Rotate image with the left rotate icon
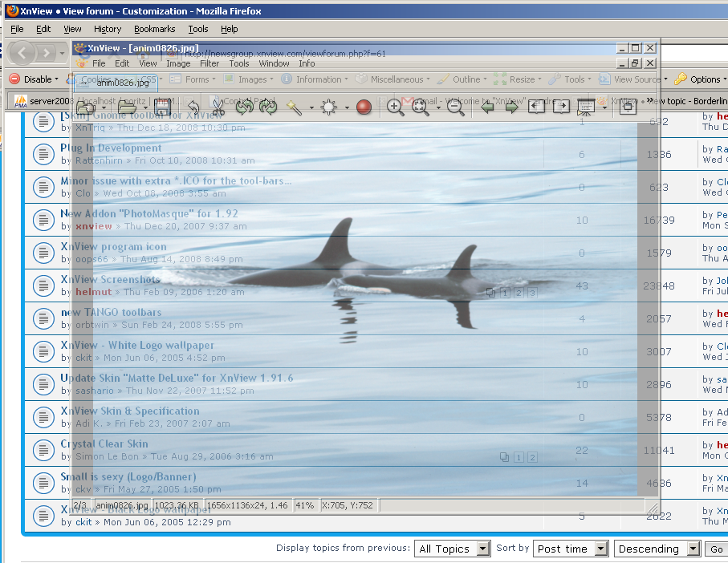The width and height of the screenshot is (728, 563). tap(245, 107)
